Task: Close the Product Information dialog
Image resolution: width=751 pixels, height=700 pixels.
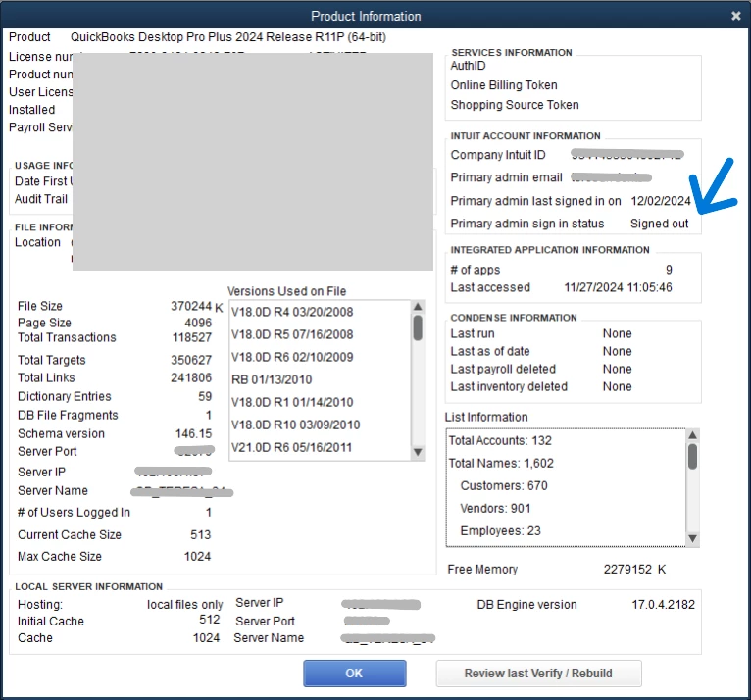Action: click(736, 16)
